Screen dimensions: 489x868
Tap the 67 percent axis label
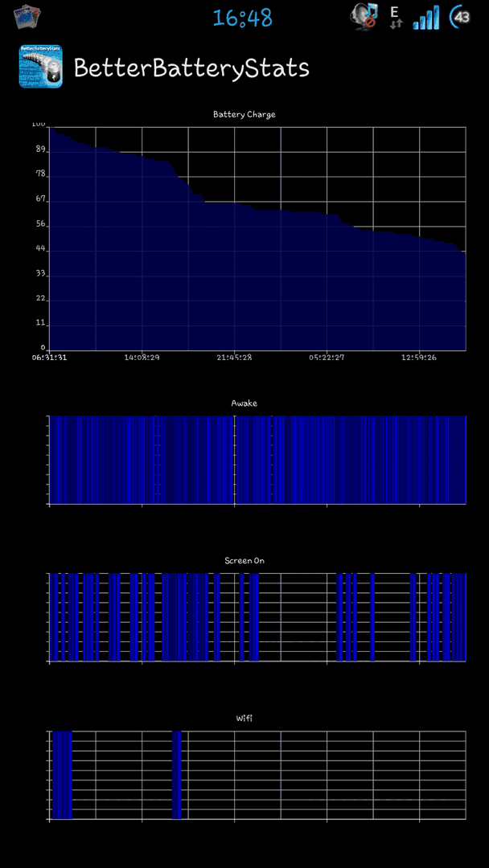pyautogui.click(x=39, y=200)
